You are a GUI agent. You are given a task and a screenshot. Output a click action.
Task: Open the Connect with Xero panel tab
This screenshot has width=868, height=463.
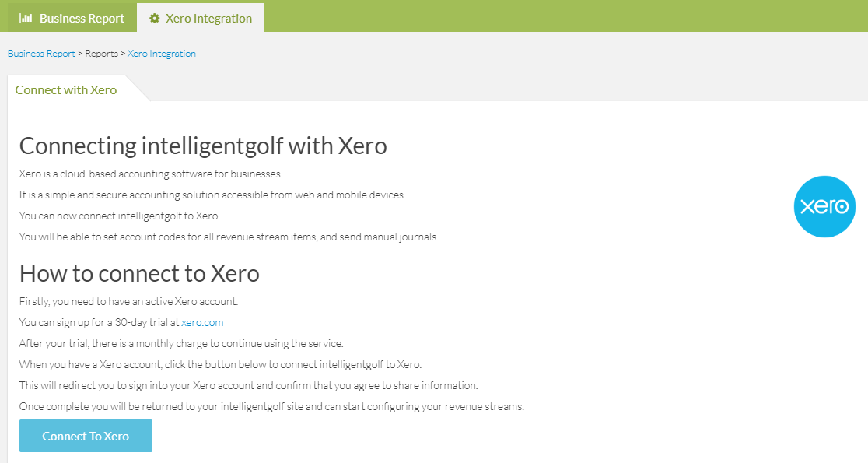point(66,89)
